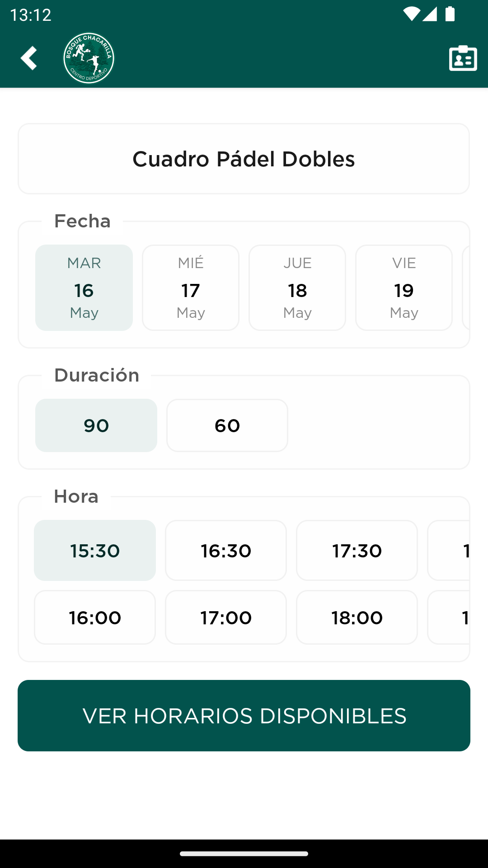Check the Wi-Fi status icon
This screenshot has width=488, height=868.
point(411,14)
